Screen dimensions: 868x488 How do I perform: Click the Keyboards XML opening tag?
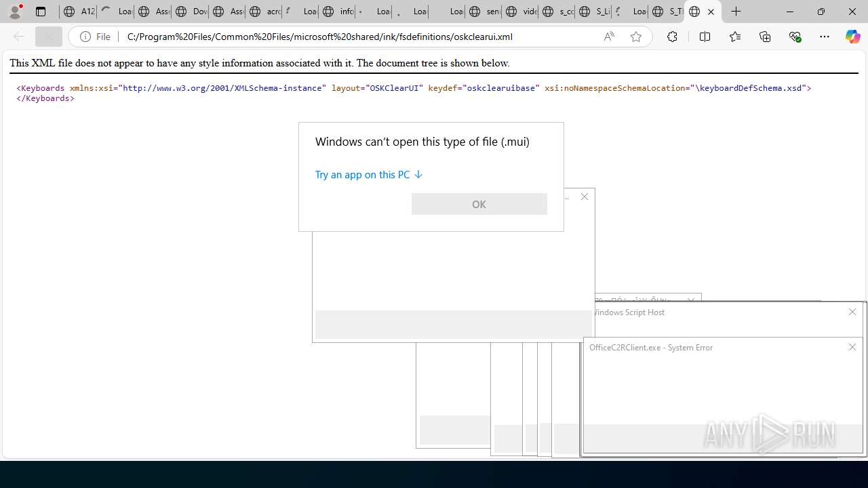[414, 88]
